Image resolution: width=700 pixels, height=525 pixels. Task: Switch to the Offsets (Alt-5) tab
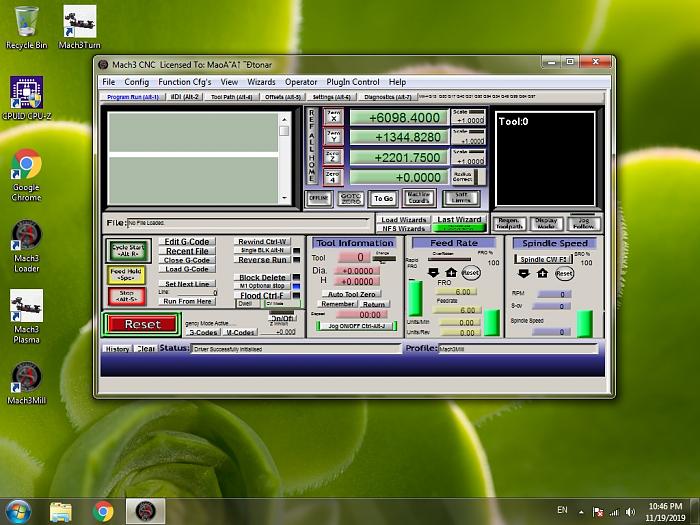coord(283,96)
